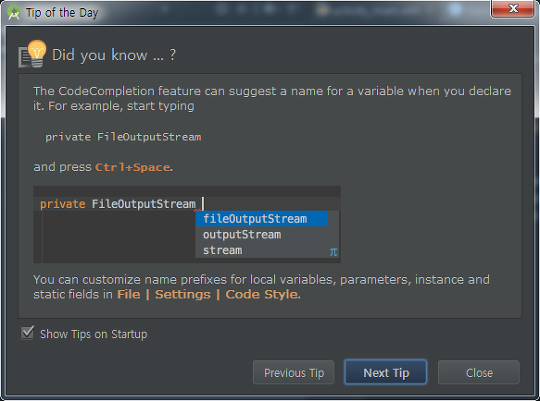Viewport: 540px width, 401px height.
Task: Click Code Style in the settings path
Action: [x=261, y=295]
